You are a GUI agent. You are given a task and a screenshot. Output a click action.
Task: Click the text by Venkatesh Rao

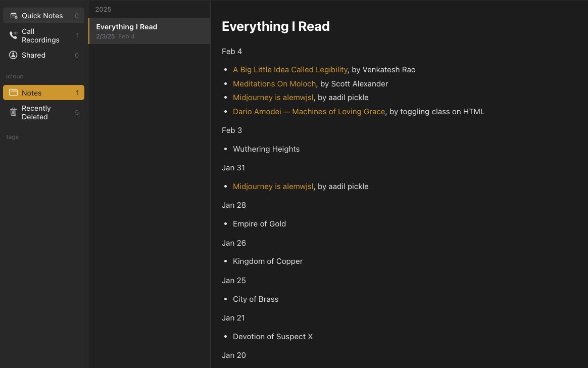(383, 70)
